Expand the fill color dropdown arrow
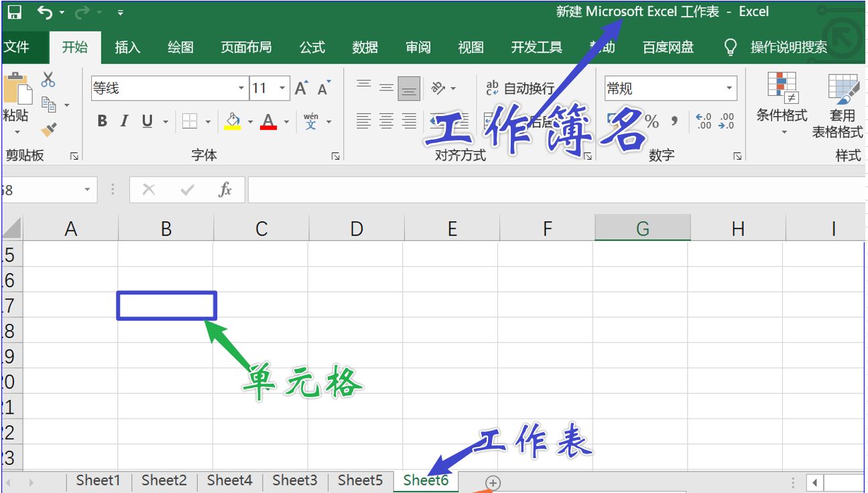868x493 pixels. coord(250,122)
